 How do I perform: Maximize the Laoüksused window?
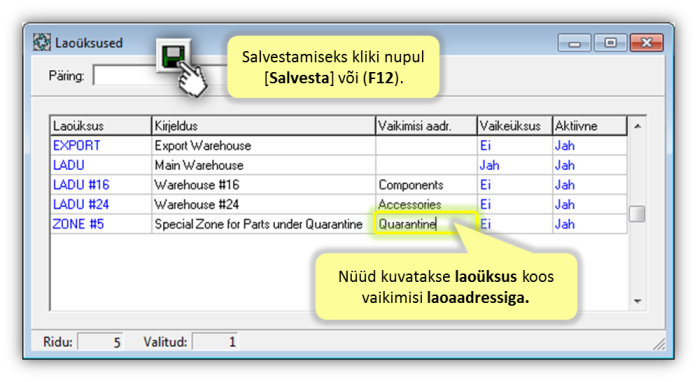(610, 43)
